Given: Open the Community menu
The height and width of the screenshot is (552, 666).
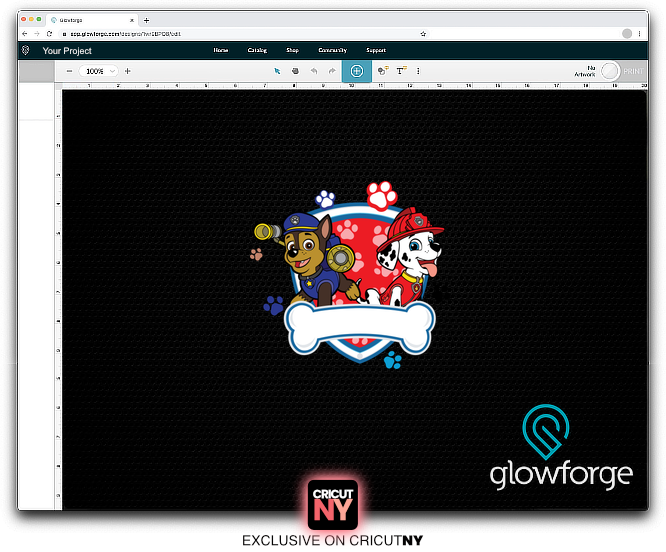Looking at the screenshot, I should point(333,50).
